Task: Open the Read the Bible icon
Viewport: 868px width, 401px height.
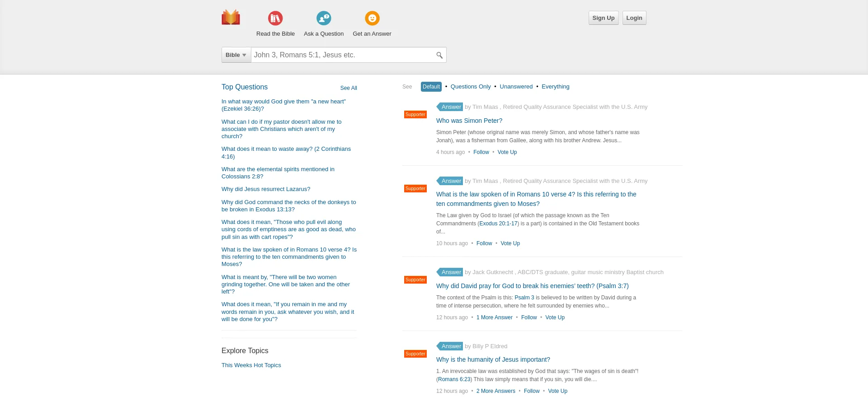Action: [x=275, y=18]
